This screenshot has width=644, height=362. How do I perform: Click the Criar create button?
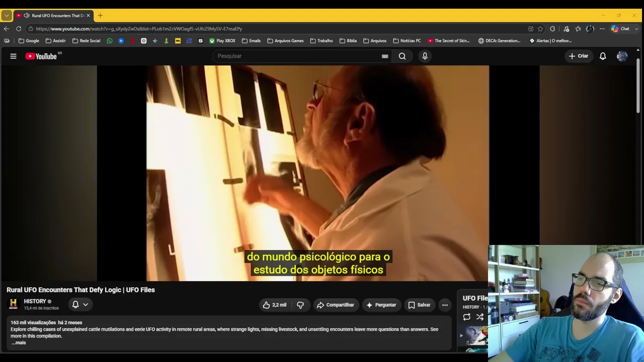tap(578, 56)
